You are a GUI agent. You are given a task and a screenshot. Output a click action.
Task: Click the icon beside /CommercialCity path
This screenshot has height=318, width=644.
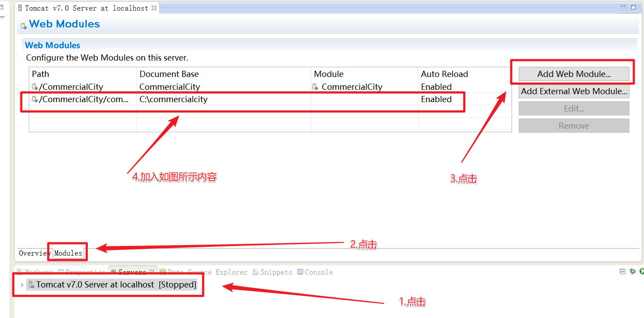click(x=35, y=87)
